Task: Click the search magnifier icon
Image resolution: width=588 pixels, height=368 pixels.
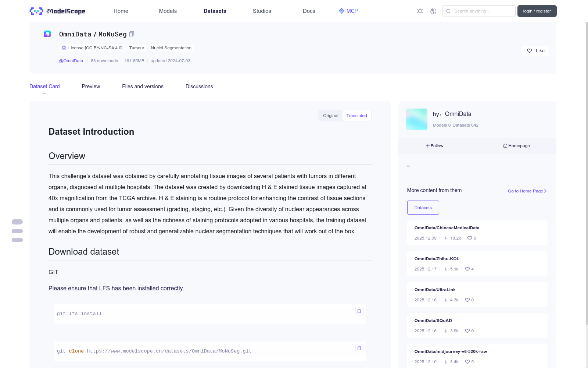Action: click(448, 11)
